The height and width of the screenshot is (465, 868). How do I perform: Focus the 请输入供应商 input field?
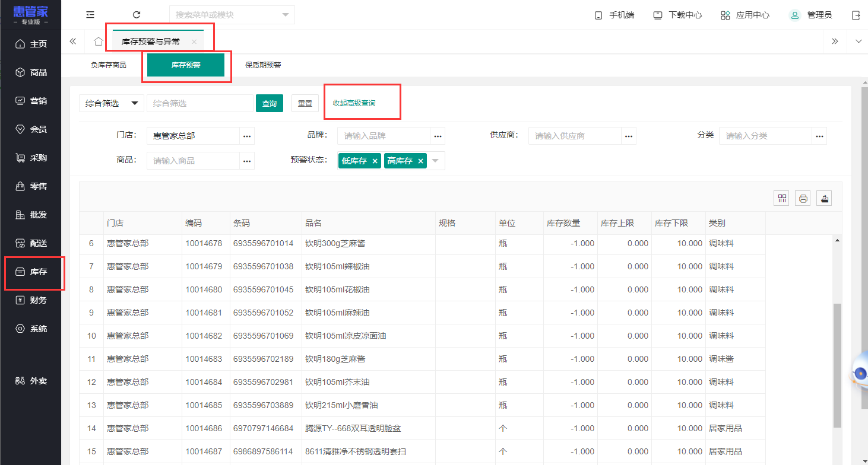click(x=575, y=136)
